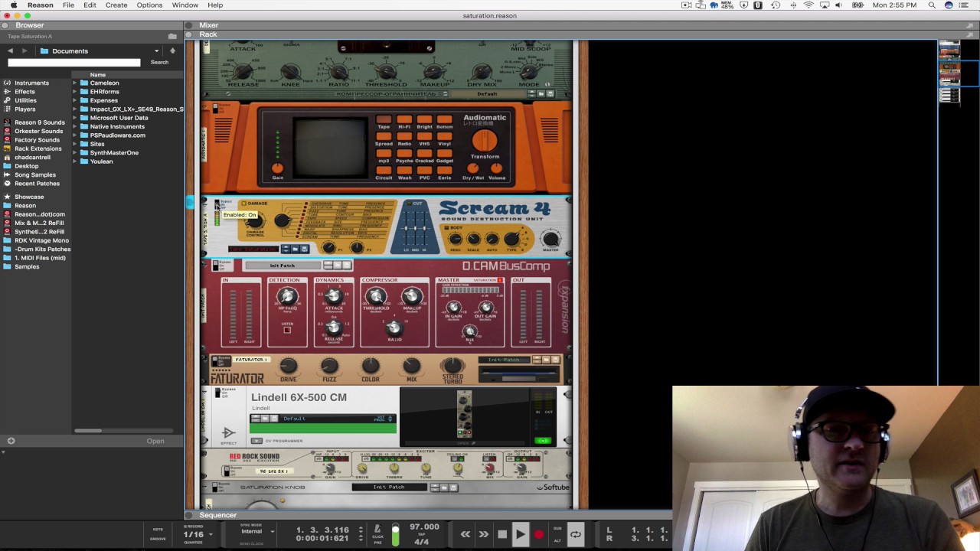Toggle the D.CAM BusComp Listen button
This screenshot has height=551, width=980.
(287, 330)
